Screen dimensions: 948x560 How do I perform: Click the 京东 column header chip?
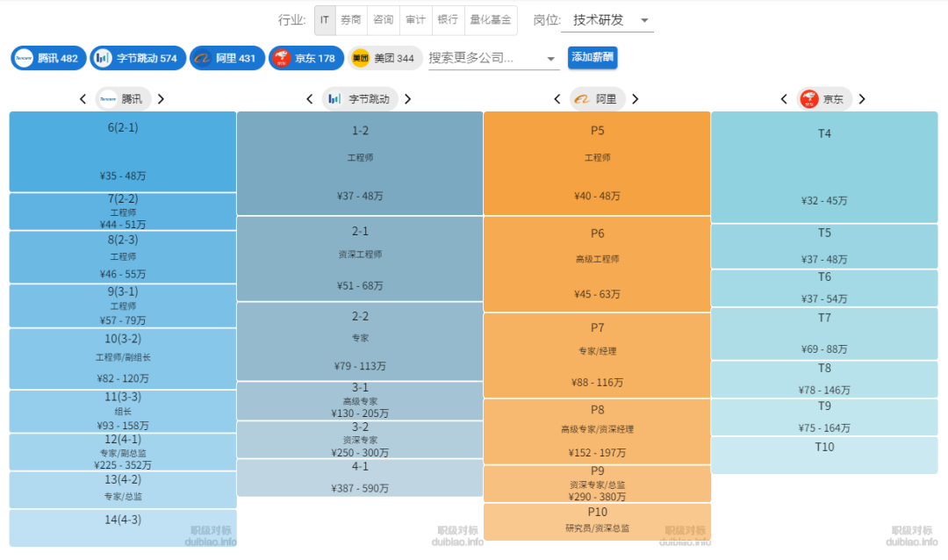click(x=824, y=99)
